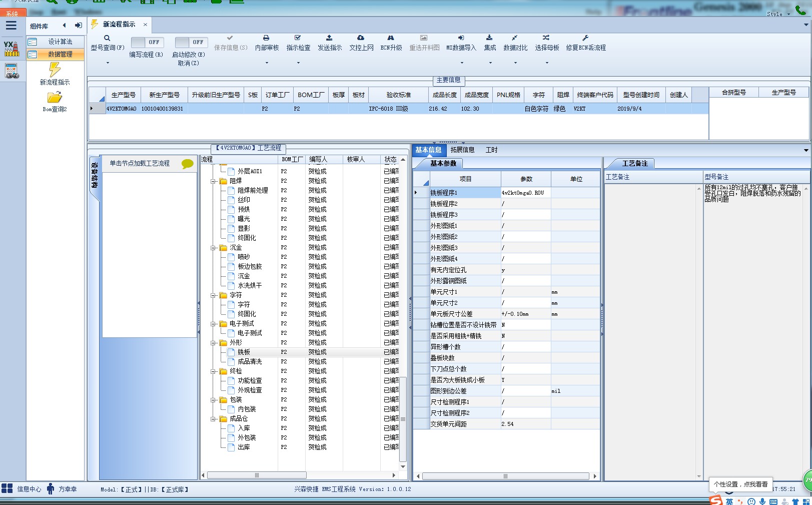Screen dimensions: 812x505
Task: Click the process tree vertical scrollbar thumb
Action: 403,419
